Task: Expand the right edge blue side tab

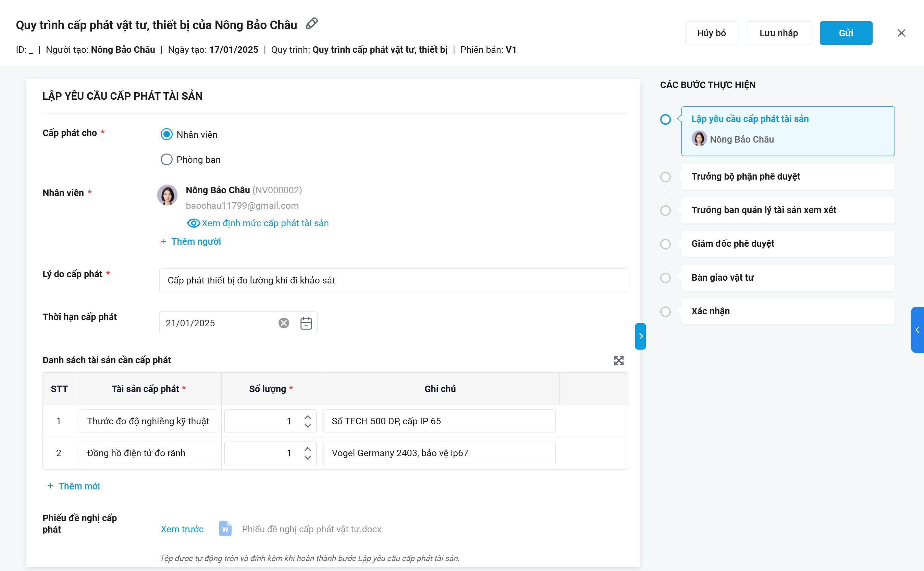Action: click(917, 330)
